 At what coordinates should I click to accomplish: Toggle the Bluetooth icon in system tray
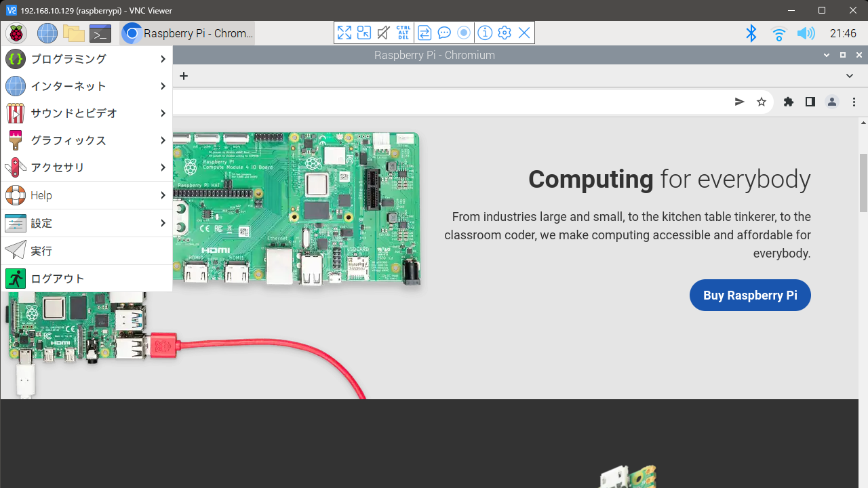751,33
